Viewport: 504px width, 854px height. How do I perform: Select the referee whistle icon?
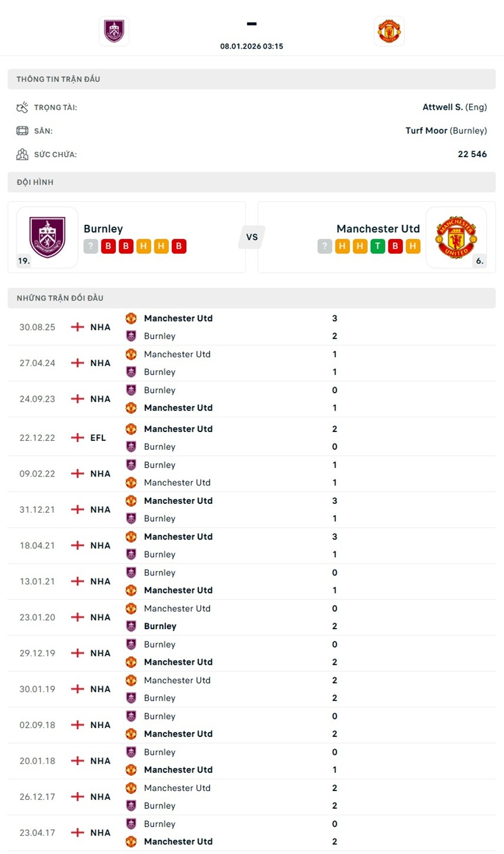(x=22, y=107)
